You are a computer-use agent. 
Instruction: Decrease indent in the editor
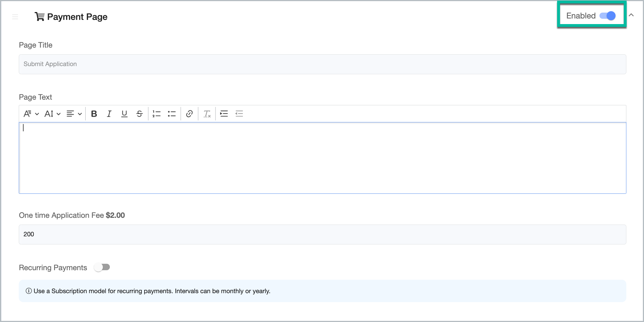pos(239,114)
